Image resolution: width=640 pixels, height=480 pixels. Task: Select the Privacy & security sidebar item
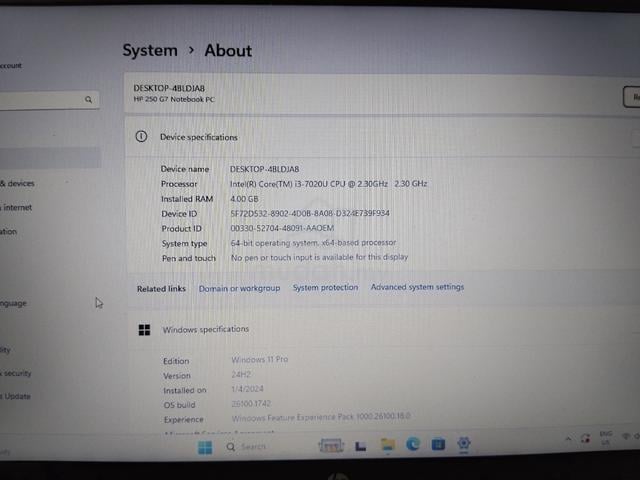[x=16, y=373]
